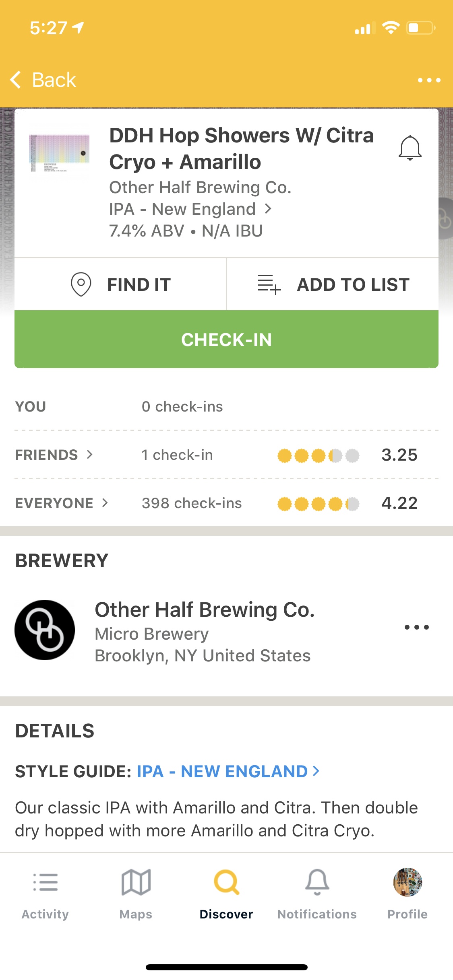Tap the Back button
Viewport: 453px width, 980px height.
43,80
